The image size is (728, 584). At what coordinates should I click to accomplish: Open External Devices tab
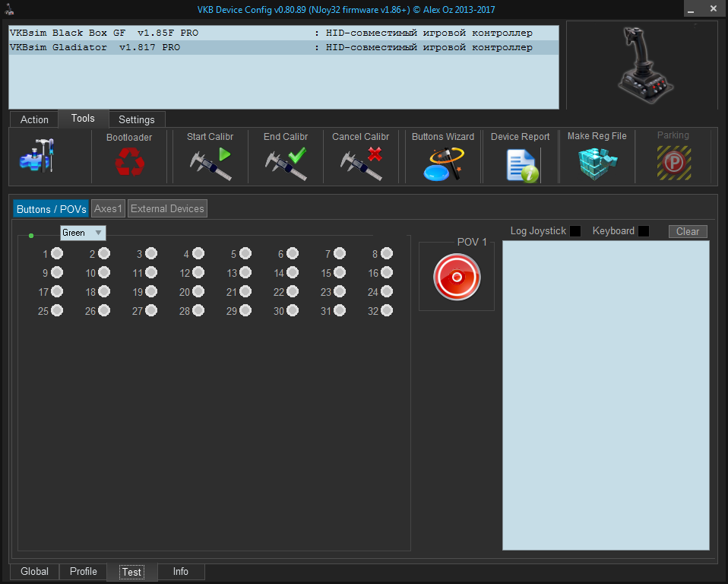167,208
